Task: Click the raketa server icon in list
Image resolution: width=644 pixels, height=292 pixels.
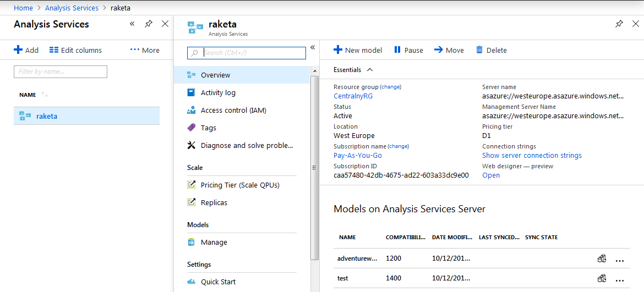Action: coord(25,116)
